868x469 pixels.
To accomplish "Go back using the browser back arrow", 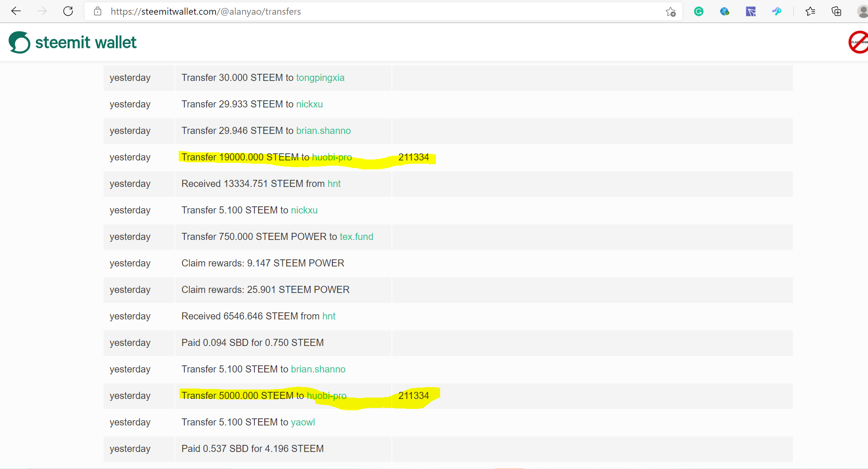I will click(x=16, y=11).
